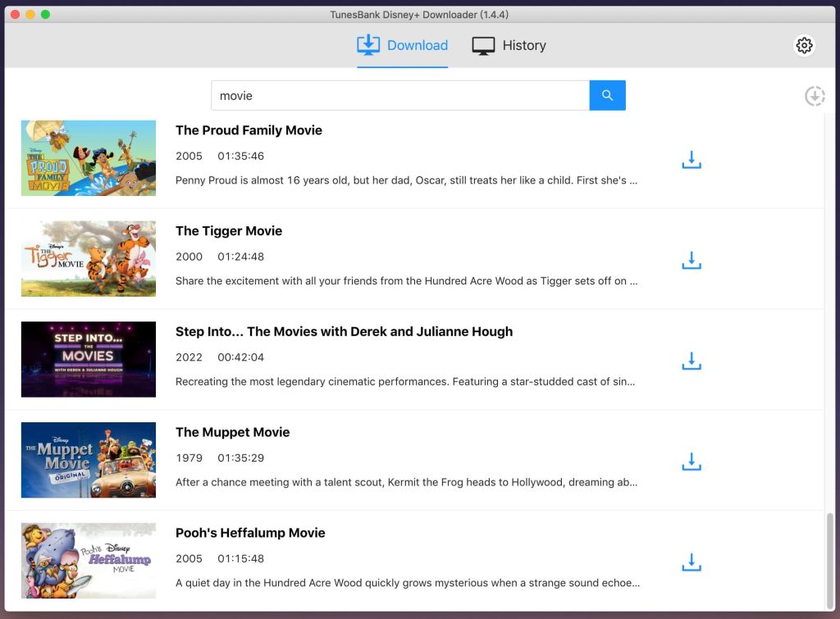Select Pooh's Heffalump Movie description text
Viewport: 840px width, 619px height.
coord(406,583)
